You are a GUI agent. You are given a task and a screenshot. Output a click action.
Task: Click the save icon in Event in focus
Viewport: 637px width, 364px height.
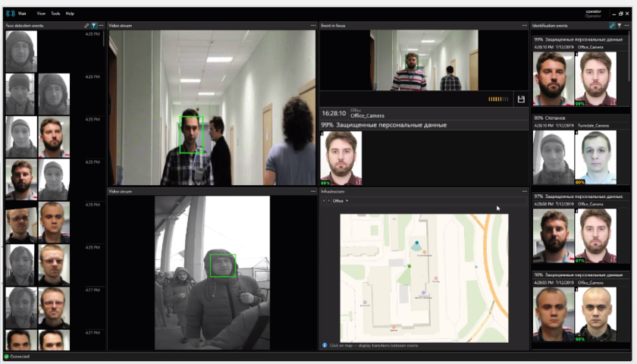tap(521, 99)
